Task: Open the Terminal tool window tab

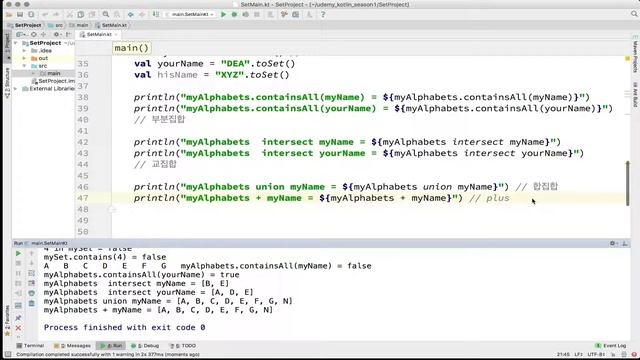Action: (30, 345)
